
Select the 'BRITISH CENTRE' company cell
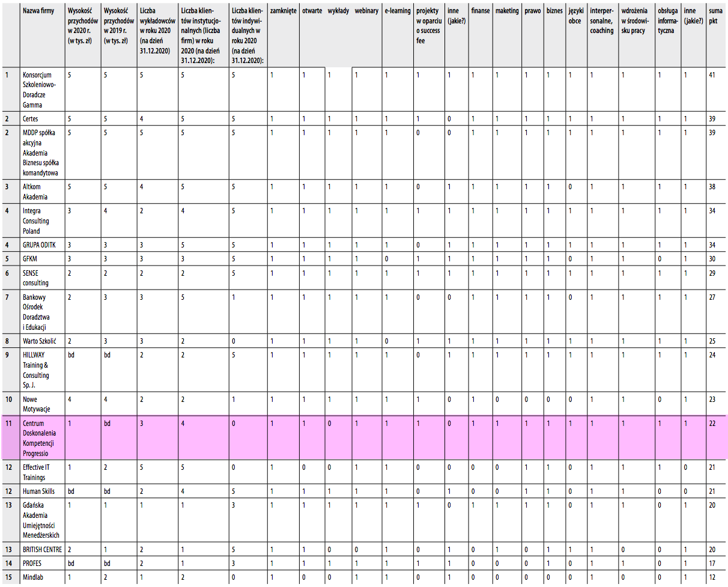tap(43, 549)
